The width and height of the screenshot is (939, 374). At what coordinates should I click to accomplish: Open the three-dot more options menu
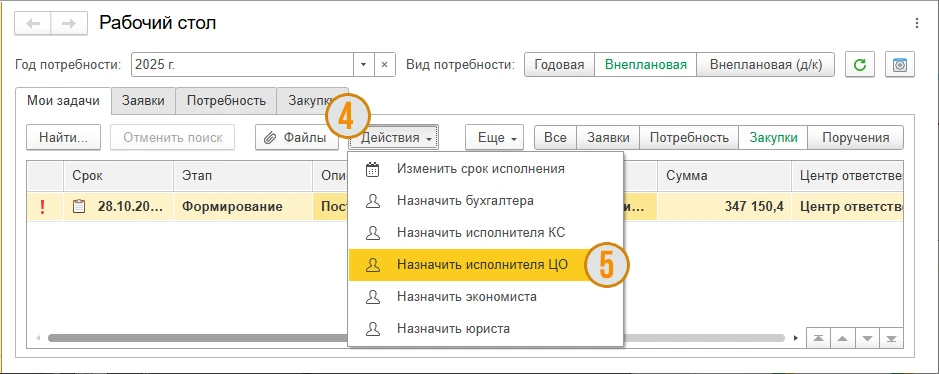[917, 23]
